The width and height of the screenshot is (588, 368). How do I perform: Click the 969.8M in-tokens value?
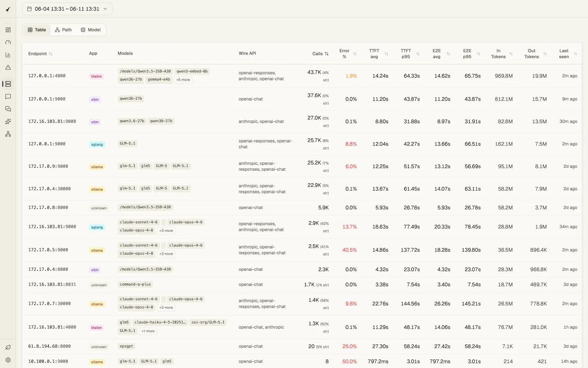click(x=503, y=76)
